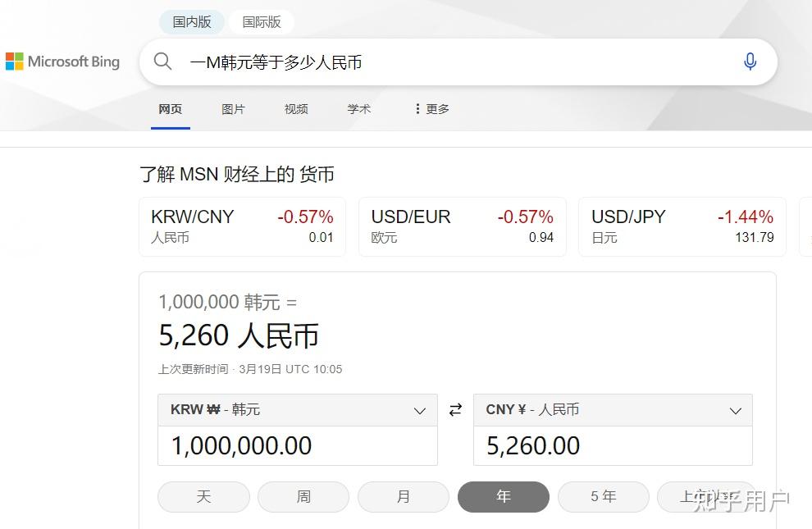Start voice search with microphone icon
The width and height of the screenshot is (812, 529).
click(x=750, y=62)
